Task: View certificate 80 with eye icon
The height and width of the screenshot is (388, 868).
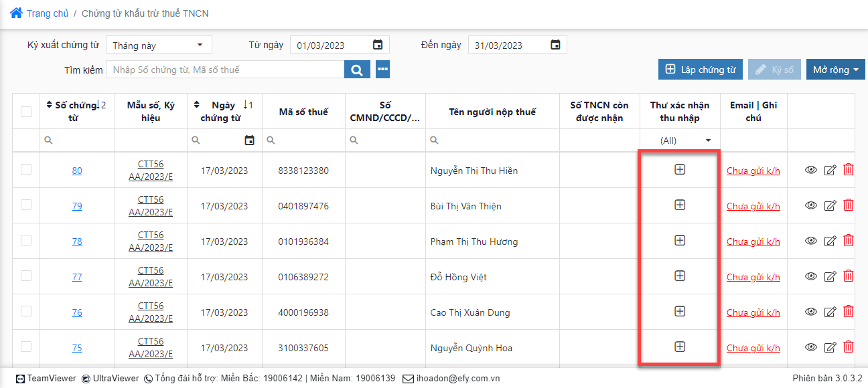Action: (x=810, y=170)
